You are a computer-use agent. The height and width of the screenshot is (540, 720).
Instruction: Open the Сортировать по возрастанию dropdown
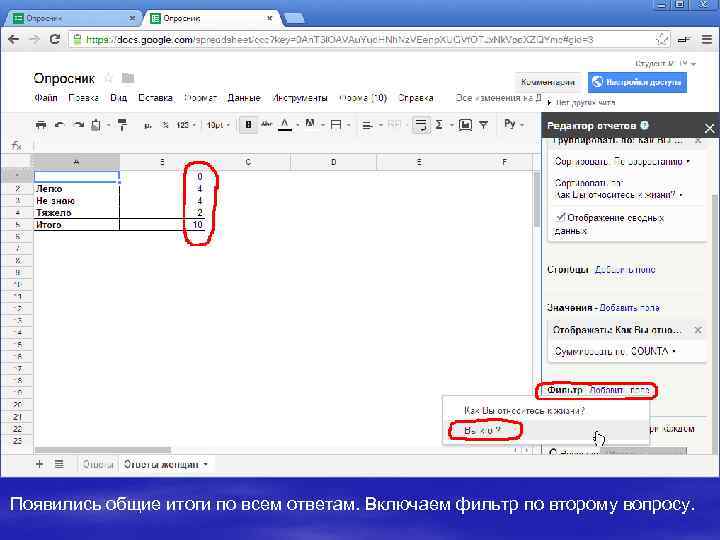(x=623, y=162)
